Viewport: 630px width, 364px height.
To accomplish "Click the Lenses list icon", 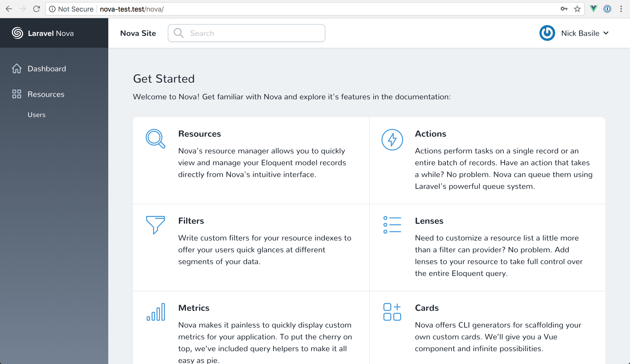I will coord(392,225).
